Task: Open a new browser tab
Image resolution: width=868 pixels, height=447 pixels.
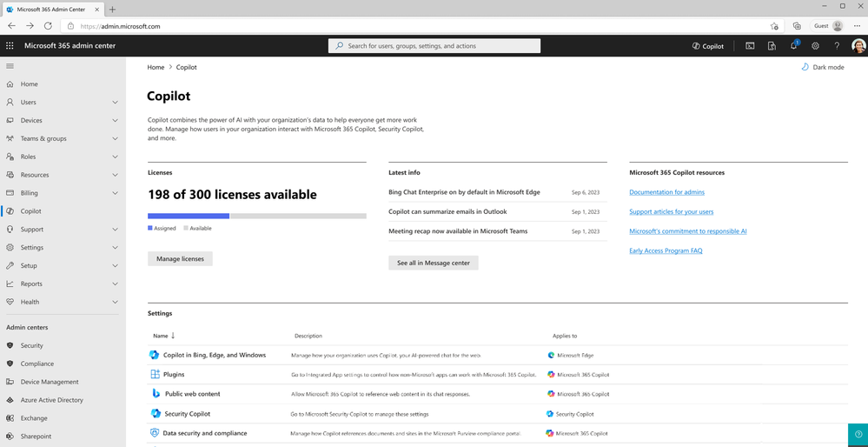Action: point(112,10)
